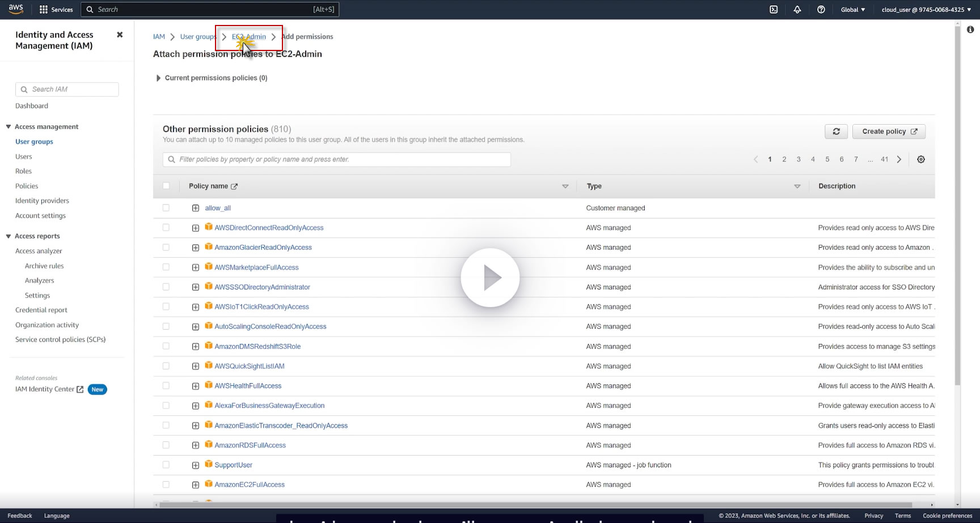Open the AmazonRDSFullAccess policy link
Image resolution: width=980 pixels, height=523 pixels.
point(250,445)
